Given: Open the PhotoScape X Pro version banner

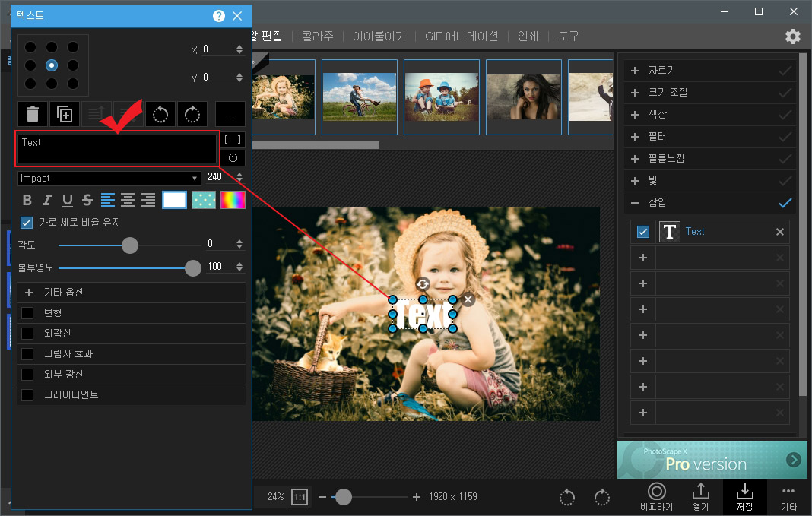Looking at the screenshot, I should tap(712, 460).
